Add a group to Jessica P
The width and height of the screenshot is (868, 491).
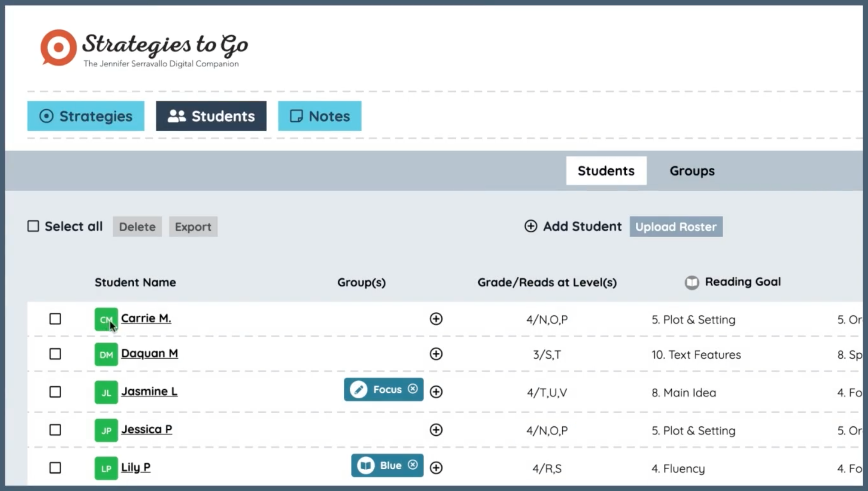click(x=436, y=430)
